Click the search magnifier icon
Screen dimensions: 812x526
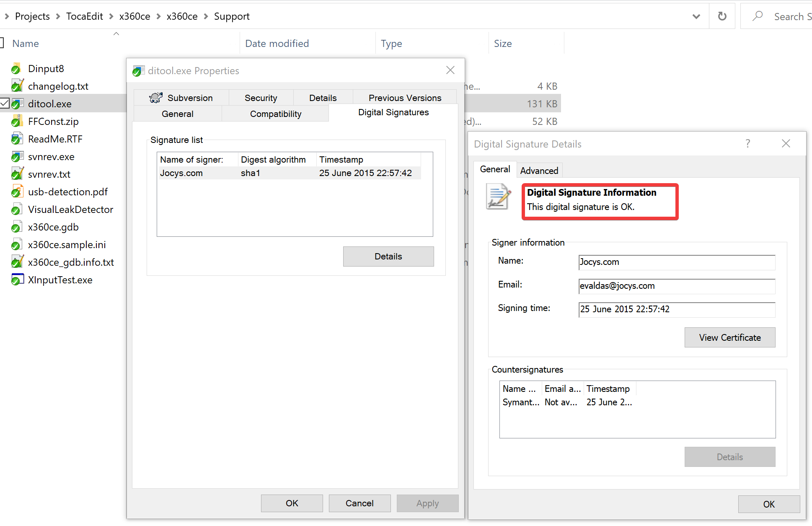click(758, 16)
